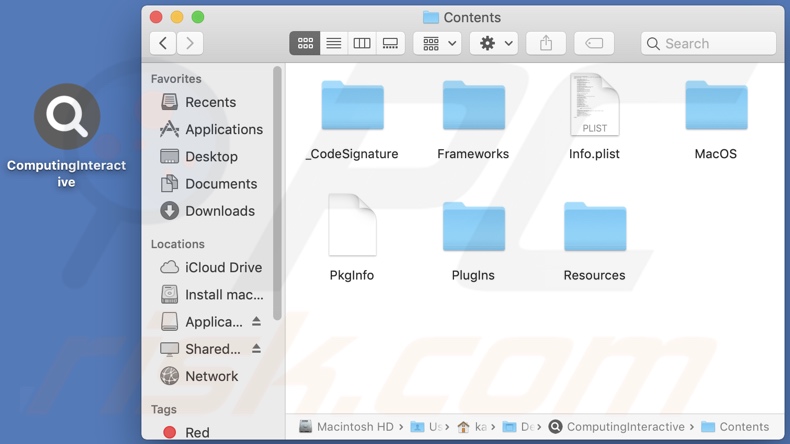Select the Shared... location in sidebar
The width and height of the screenshot is (790, 444).
(202, 349)
